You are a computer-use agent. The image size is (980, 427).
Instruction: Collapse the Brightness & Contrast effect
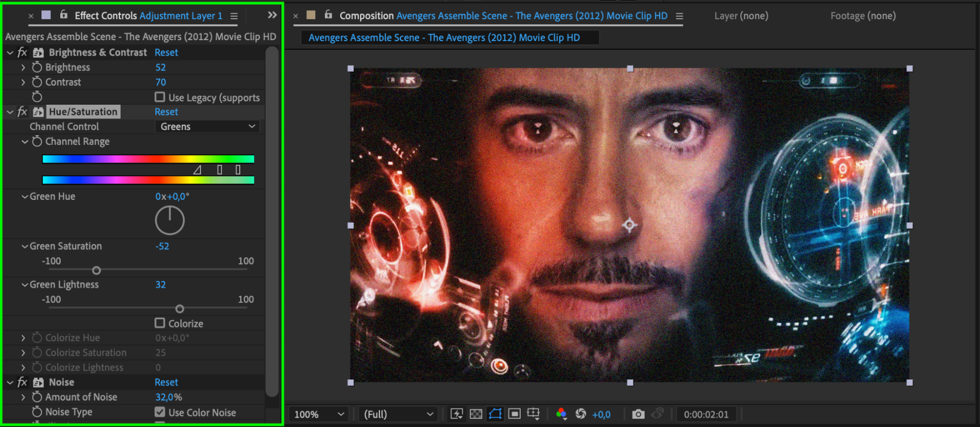point(10,52)
